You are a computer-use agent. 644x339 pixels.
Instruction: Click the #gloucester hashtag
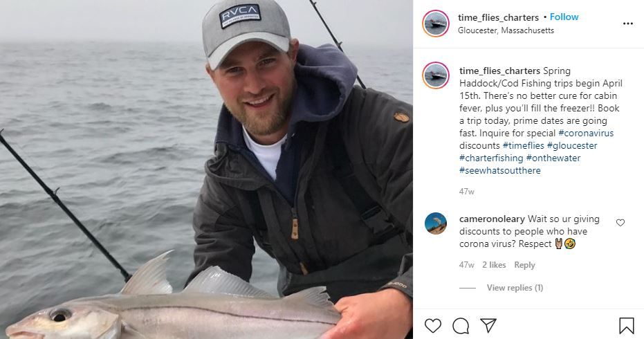pos(571,145)
